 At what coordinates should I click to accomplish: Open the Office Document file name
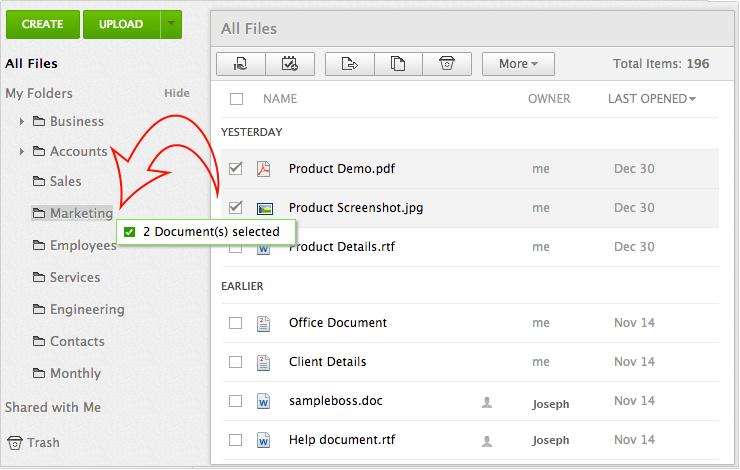338,323
